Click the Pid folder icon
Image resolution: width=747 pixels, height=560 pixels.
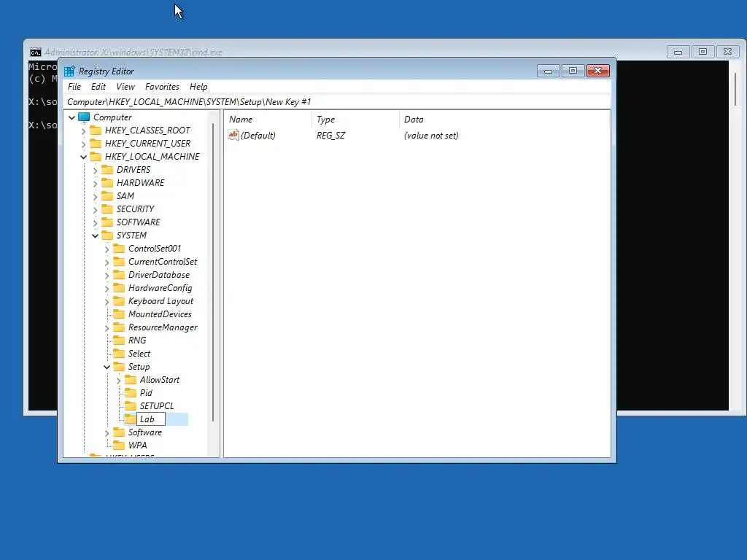coord(131,393)
